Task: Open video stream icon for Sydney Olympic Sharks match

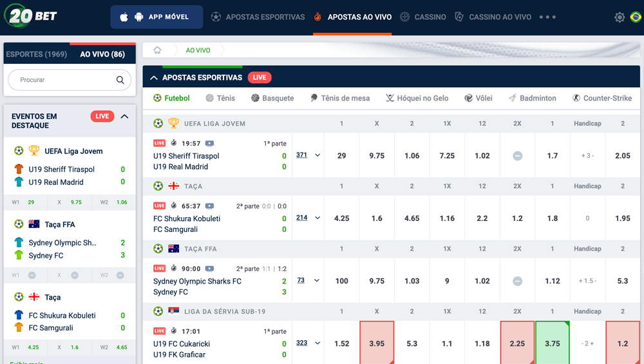Action: 209,269
